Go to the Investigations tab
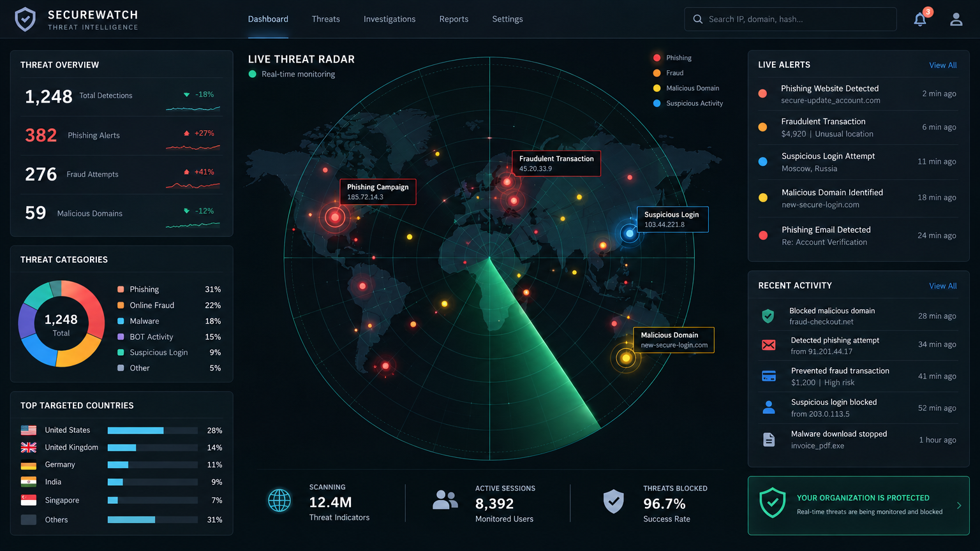The image size is (980, 551). point(389,19)
